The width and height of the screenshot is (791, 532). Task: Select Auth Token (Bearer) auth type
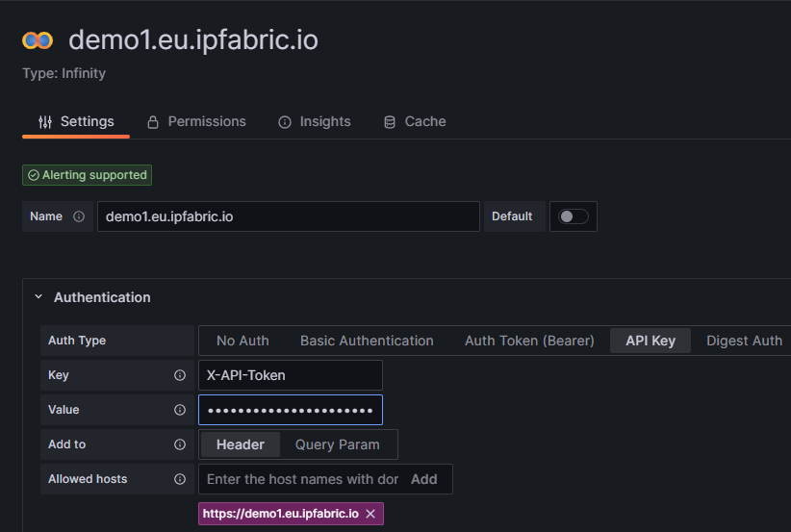click(x=529, y=341)
